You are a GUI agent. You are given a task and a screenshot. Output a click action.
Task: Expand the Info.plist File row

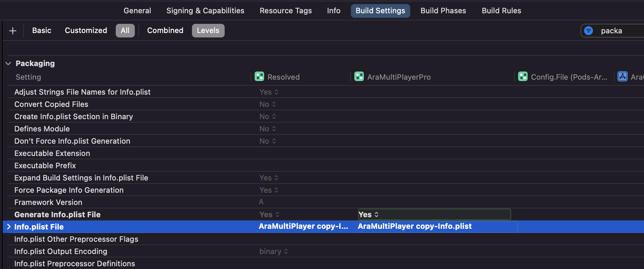pos(9,226)
